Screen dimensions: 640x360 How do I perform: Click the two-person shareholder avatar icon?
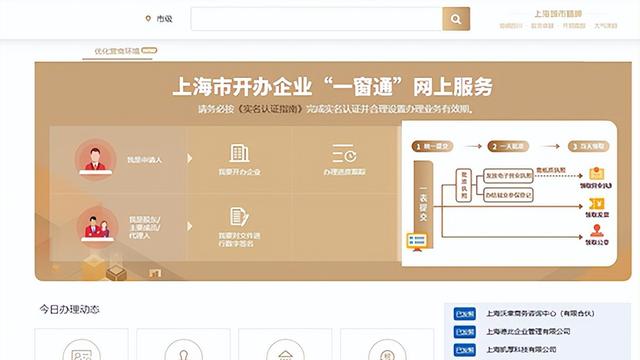[x=97, y=227]
